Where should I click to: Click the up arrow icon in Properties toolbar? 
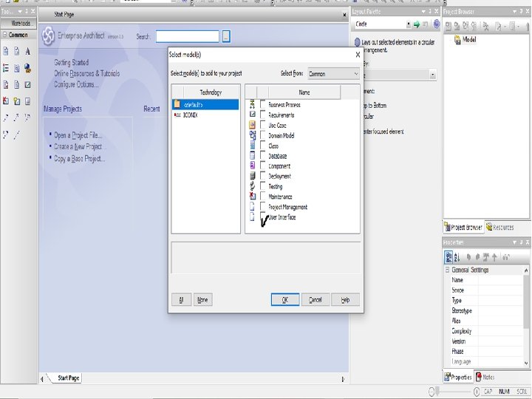pyautogui.click(x=494, y=257)
